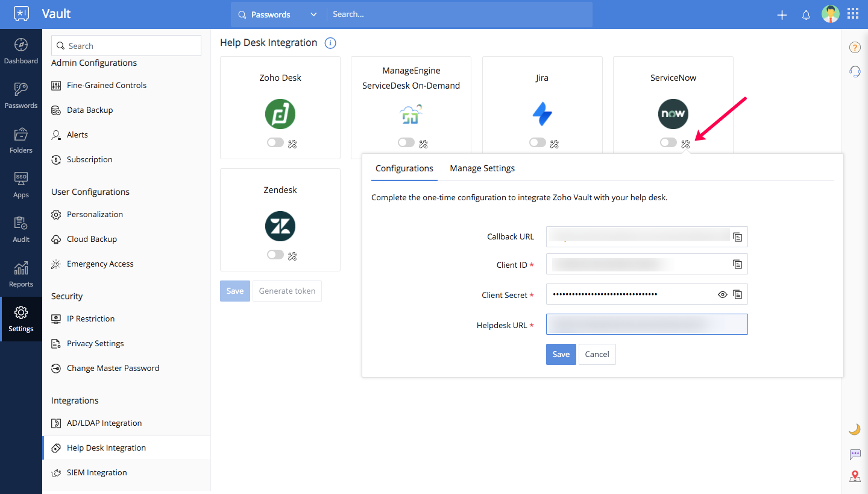868x494 pixels.
Task: Open Audit section in left navigation
Action: pyautogui.click(x=21, y=230)
